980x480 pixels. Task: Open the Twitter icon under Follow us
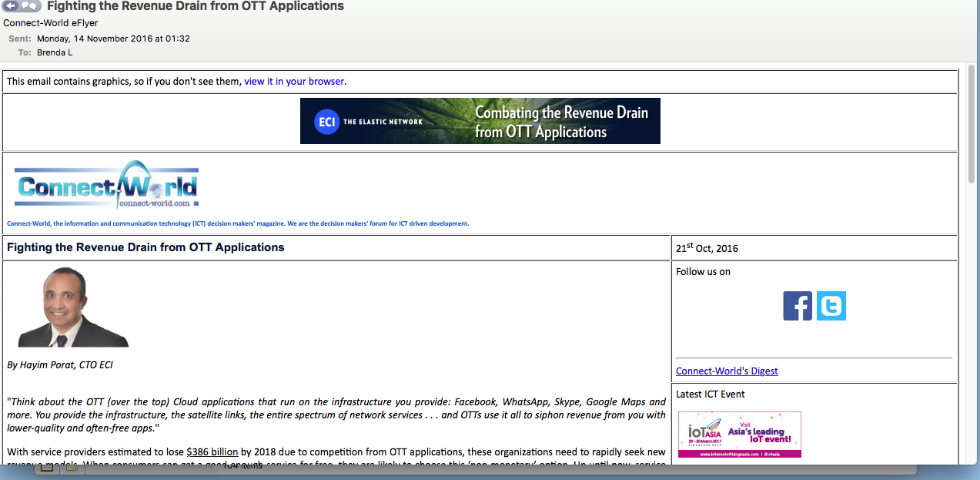(x=831, y=306)
